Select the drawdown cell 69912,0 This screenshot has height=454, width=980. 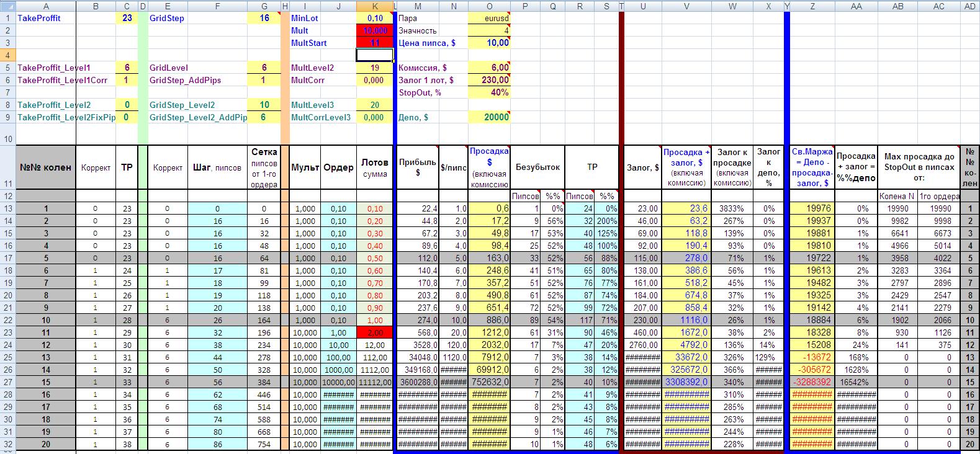489,370
